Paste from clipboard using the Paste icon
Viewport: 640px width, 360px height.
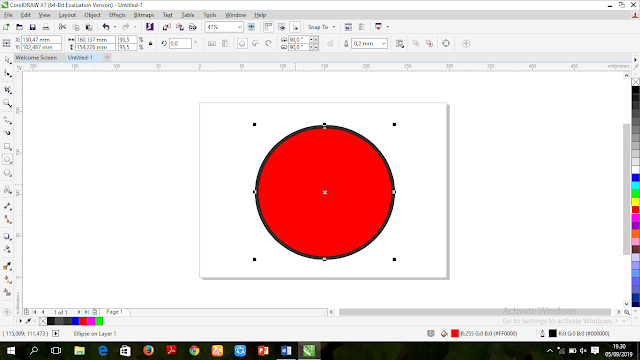[89, 27]
